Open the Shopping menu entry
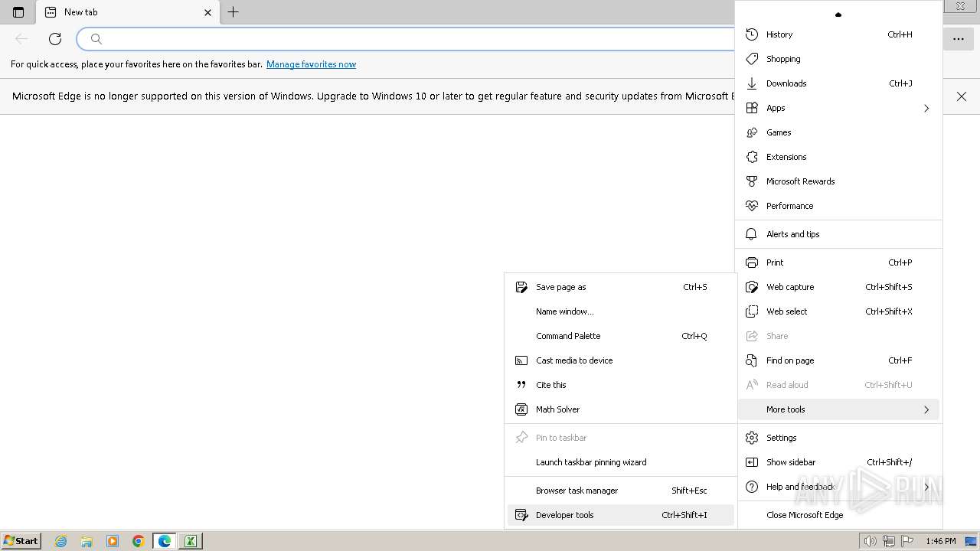Image resolution: width=980 pixels, height=551 pixels. pos(838,59)
